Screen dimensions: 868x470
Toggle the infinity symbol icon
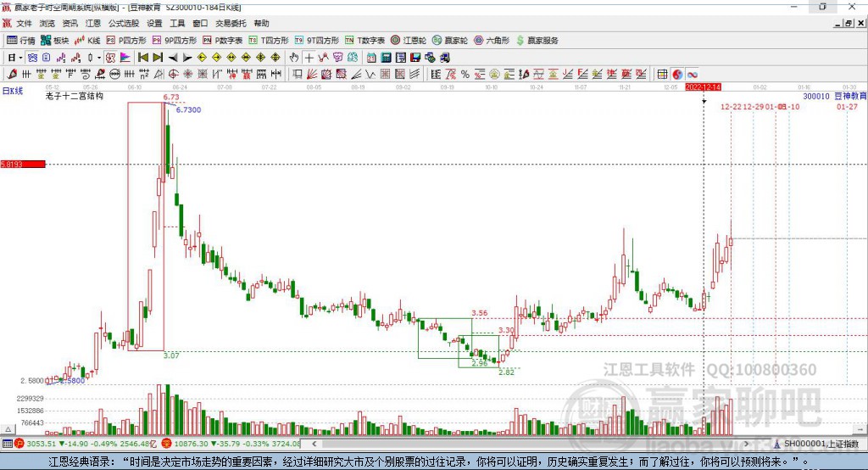tap(692, 75)
